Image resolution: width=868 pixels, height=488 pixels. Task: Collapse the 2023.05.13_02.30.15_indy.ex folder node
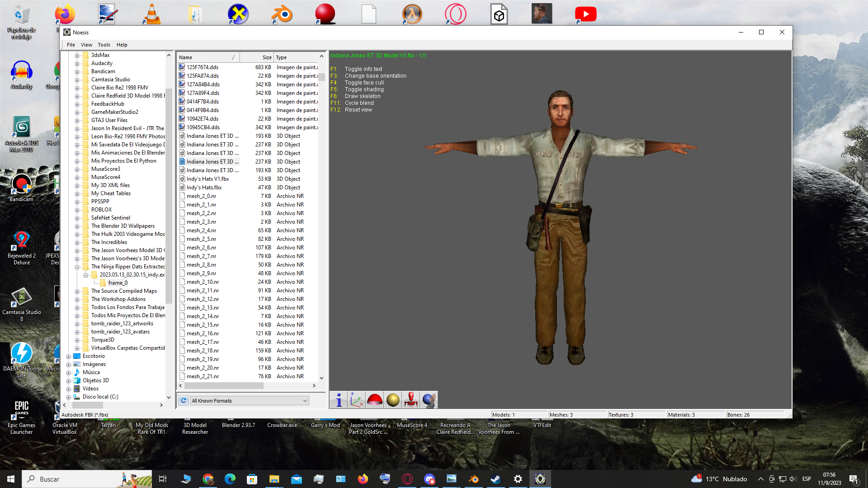[85, 275]
